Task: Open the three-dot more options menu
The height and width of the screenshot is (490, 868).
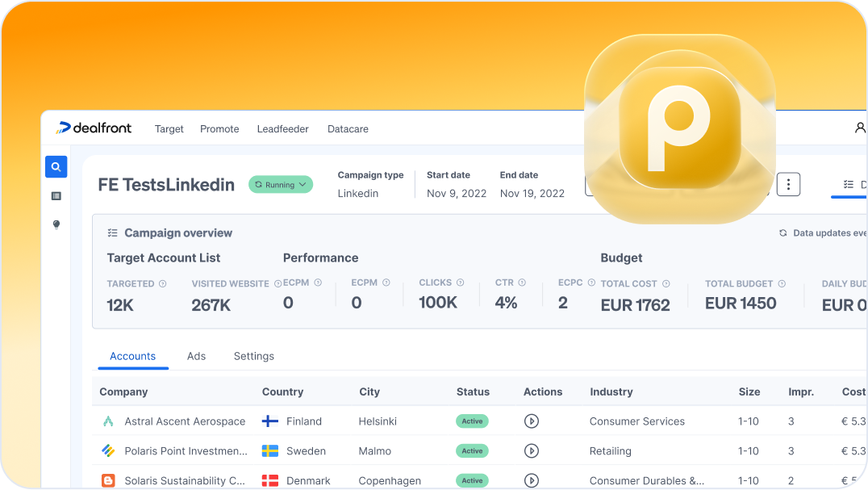Action: point(788,184)
